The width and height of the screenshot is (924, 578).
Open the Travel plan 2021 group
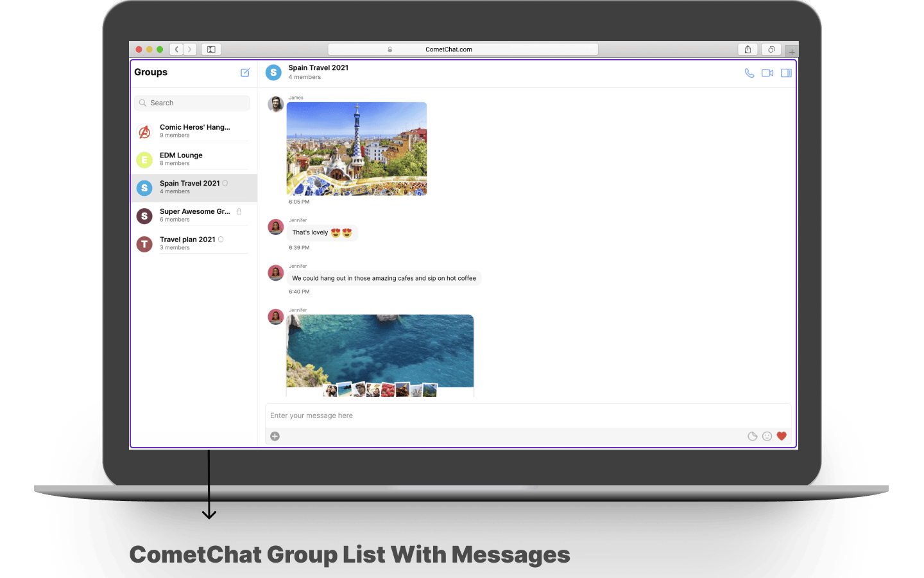click(x=194, y=244)
